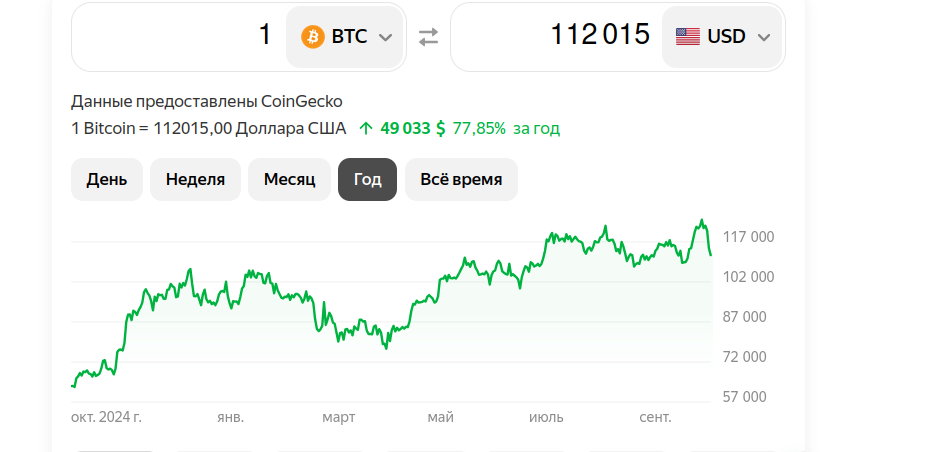The width and height of the screenshot is (928, 452).
Task: Click the US flag icon
Action: coord(688,37)
